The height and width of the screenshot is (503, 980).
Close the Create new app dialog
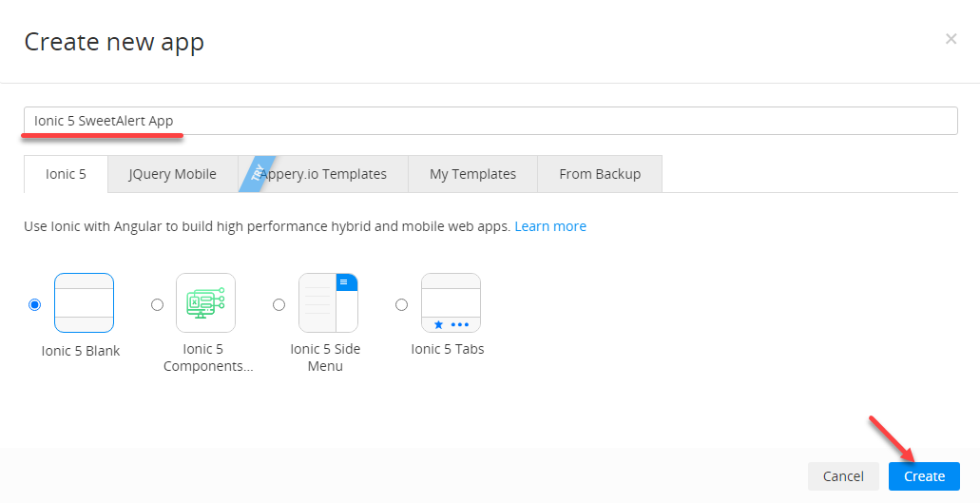click(951, 39)
